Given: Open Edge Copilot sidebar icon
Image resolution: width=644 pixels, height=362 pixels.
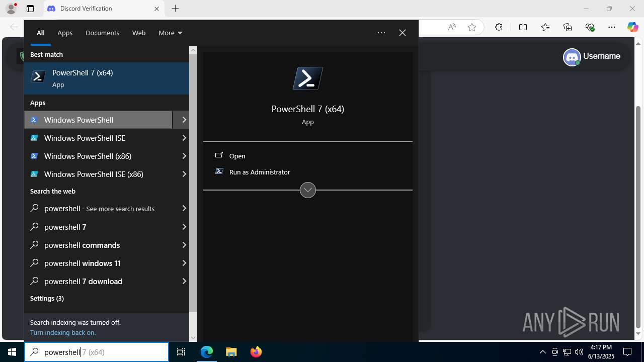Looking at the screenshot, I should coord(632,27).
